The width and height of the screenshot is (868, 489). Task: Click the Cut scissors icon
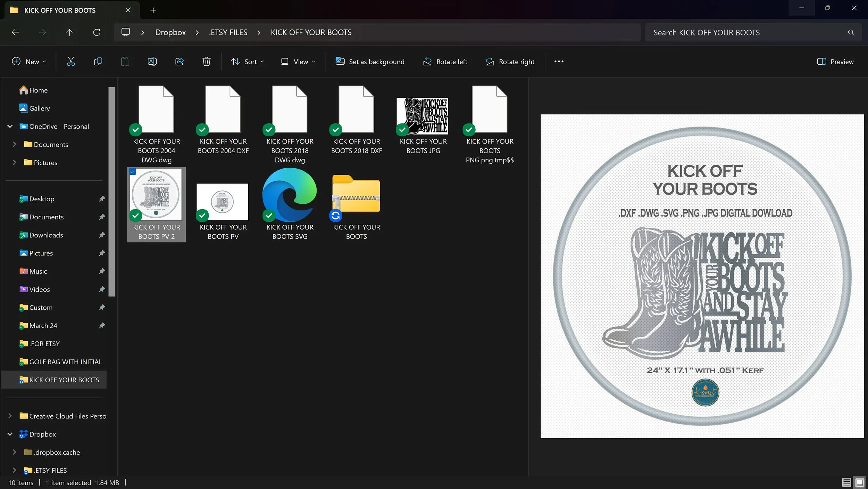(x=71, y=62)
